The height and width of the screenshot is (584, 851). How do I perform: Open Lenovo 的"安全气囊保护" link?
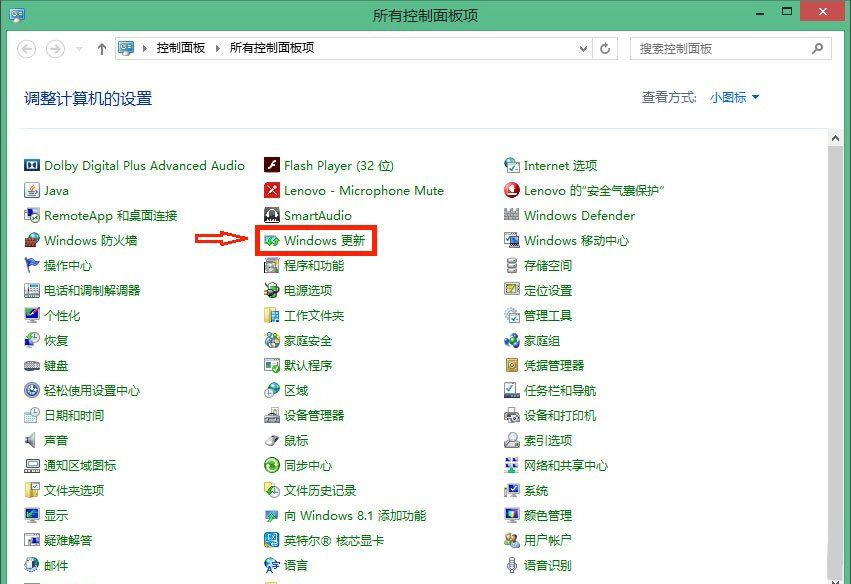(x=594, y=191)
